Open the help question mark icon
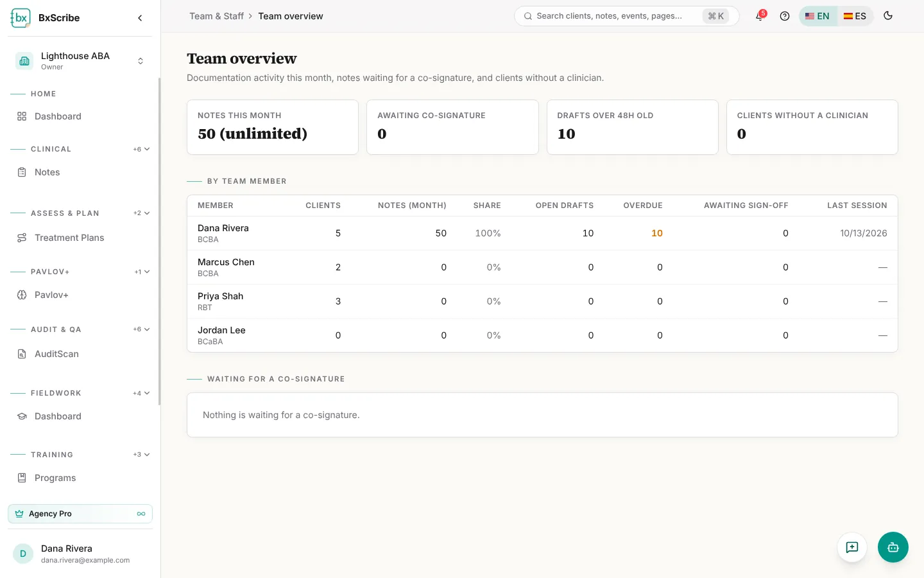Image resolution: width=924 pixels, height=578 pixels. pyautogui.click(x=785, y=16)
